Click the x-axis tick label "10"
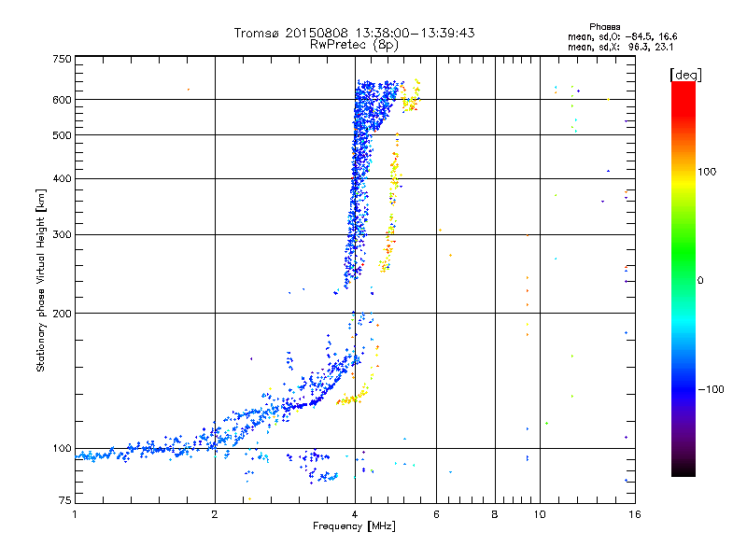 click(x=540, y=514)
